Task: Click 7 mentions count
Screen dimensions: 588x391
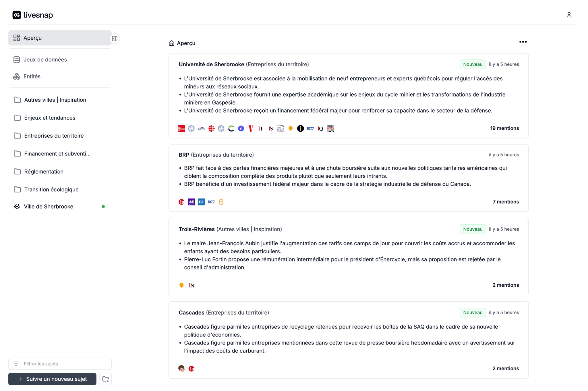Action: tap(506, 202)
